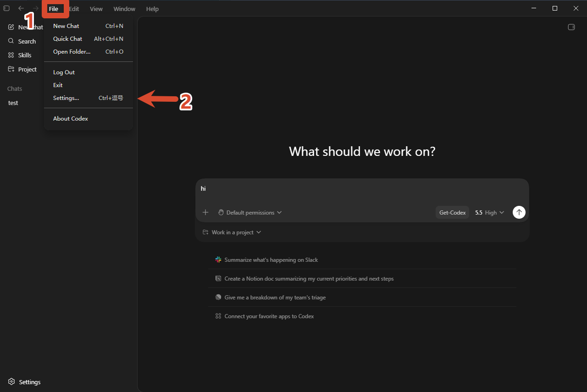Open the Help menu
Viewport: 587px width, 392px height.
[152, 9]
